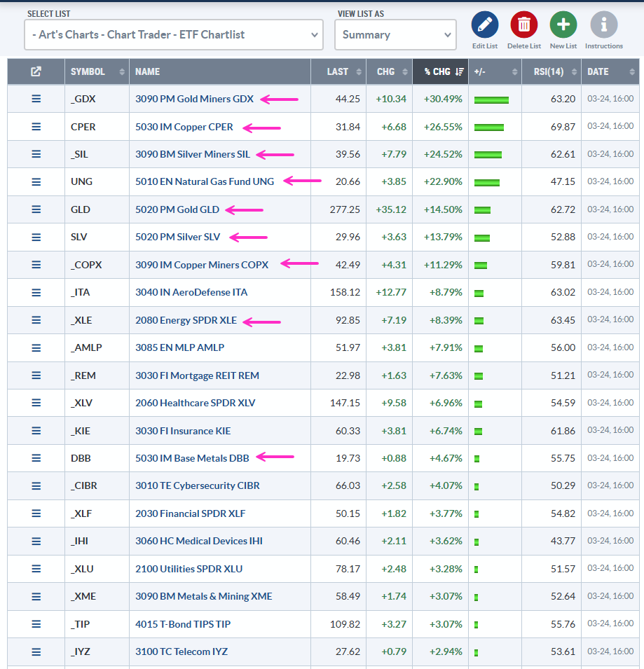
Task: Open 3010 TE Cybersecurity CIBR link
Action: [x=197, y=485]
